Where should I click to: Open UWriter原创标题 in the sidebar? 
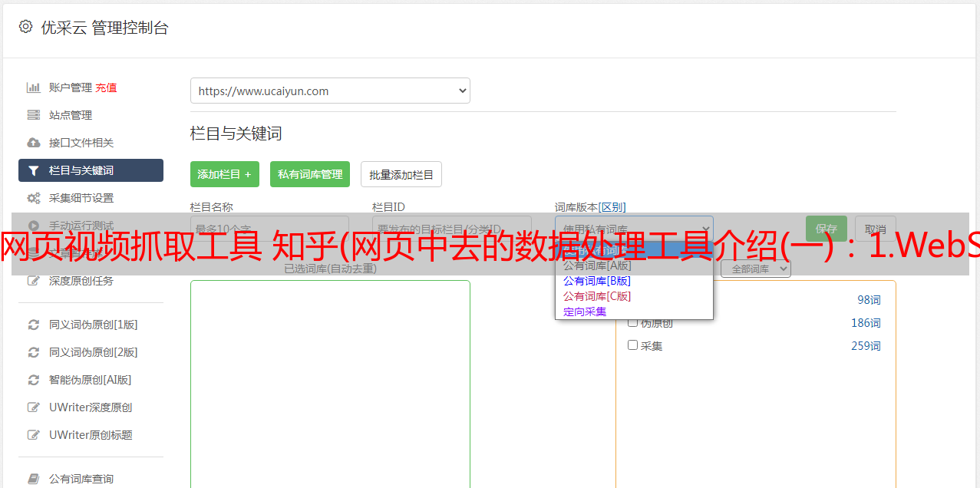pyautogui.click(x=91, y=435)
